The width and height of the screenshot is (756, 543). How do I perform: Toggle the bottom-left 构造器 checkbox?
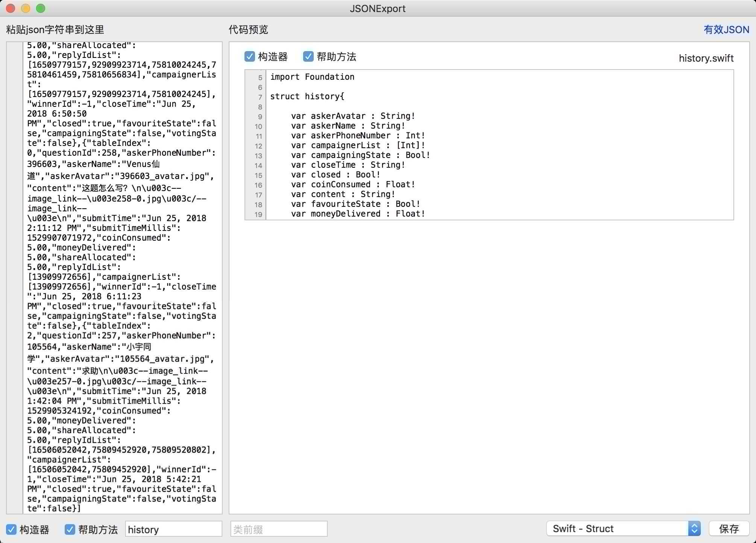11,529
